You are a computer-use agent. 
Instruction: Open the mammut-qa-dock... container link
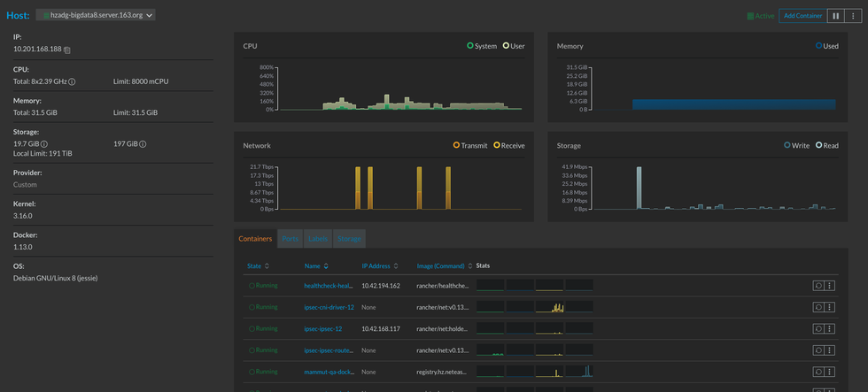[x=329, y=373]
